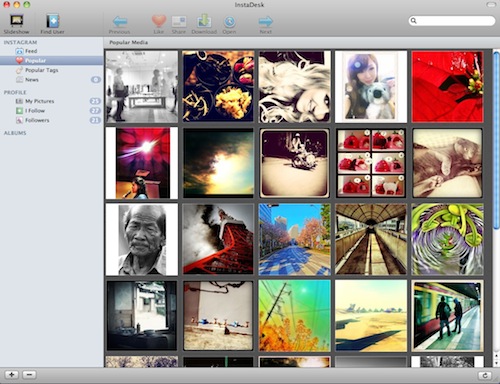
Task: Click the INSTAGRAM section header
Action: 20,42
